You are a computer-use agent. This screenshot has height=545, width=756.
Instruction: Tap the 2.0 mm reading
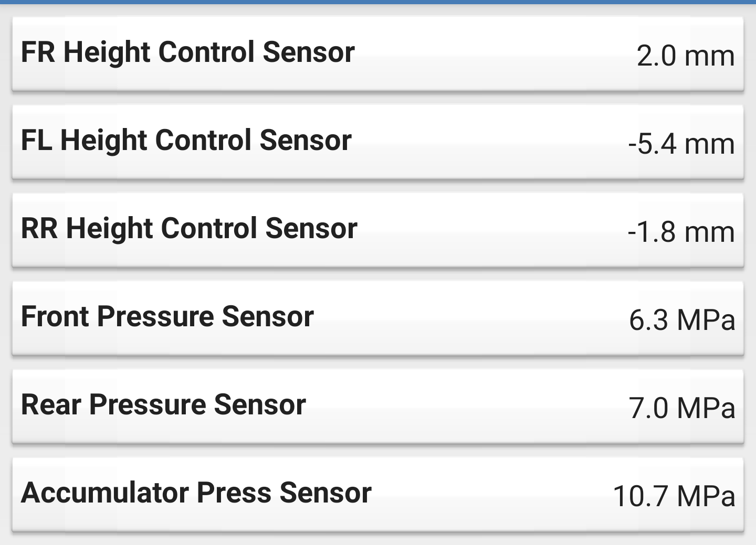686,56
